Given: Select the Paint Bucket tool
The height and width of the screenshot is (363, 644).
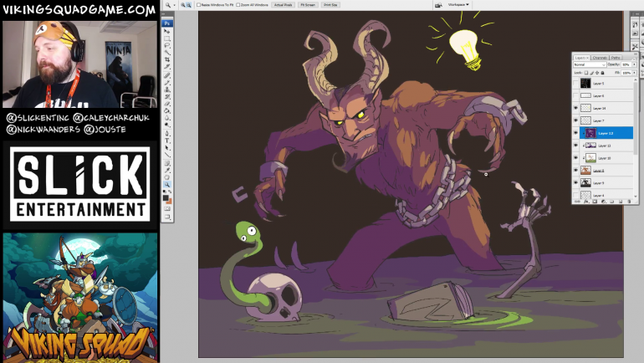Looking at the screenshot, I should pos(167,112).
